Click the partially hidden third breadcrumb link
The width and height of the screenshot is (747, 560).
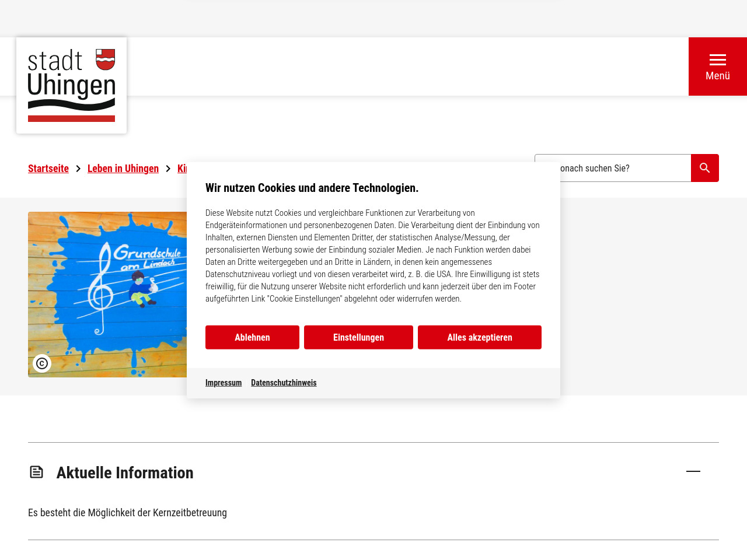(x=181, y=169)
